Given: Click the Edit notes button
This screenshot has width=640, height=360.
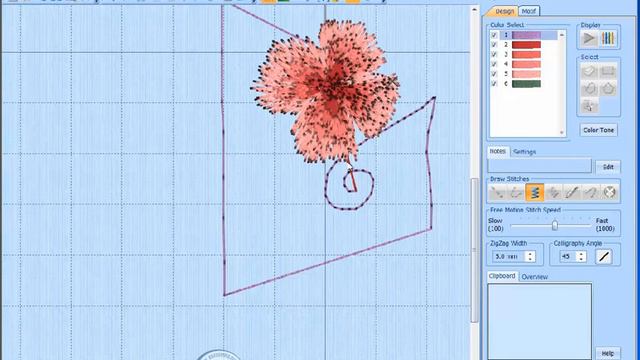Looking at the screenshot, I should (608, 167).
